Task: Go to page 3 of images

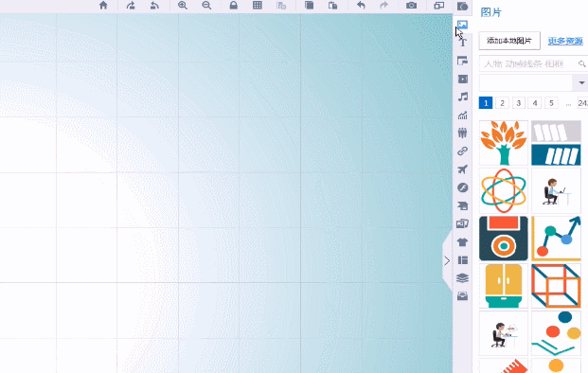Action: pyautogui.click(x=519, y=103)
